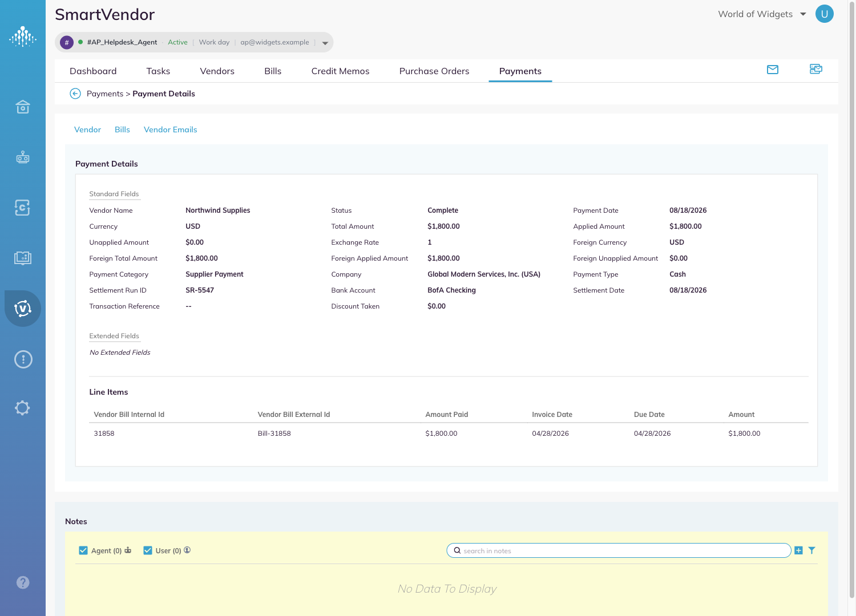Image resolution: width=856 pixels, height=616 pixels.
Task: Select the active V vendor sidebar icon
Action: tap(23, 309)
